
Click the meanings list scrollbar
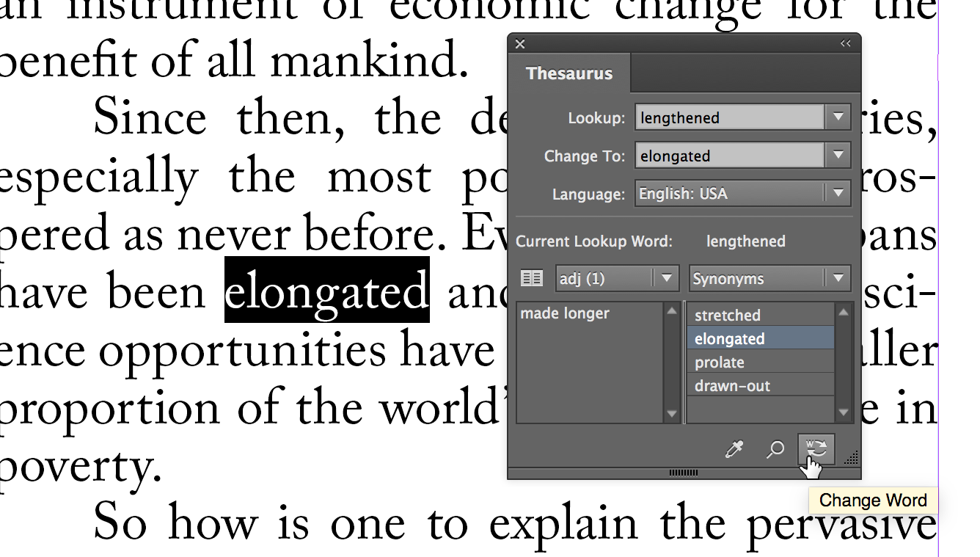tap(672, 363)
